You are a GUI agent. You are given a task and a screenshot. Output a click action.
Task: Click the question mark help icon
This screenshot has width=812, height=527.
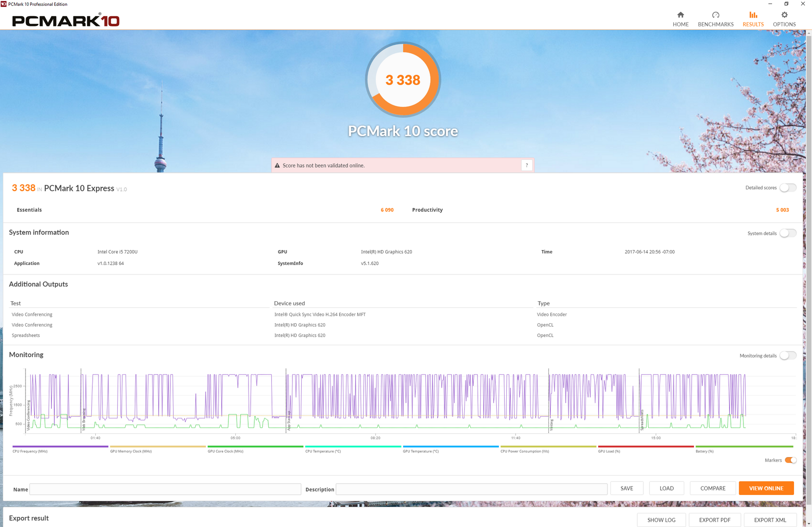(x=527, y=166)
